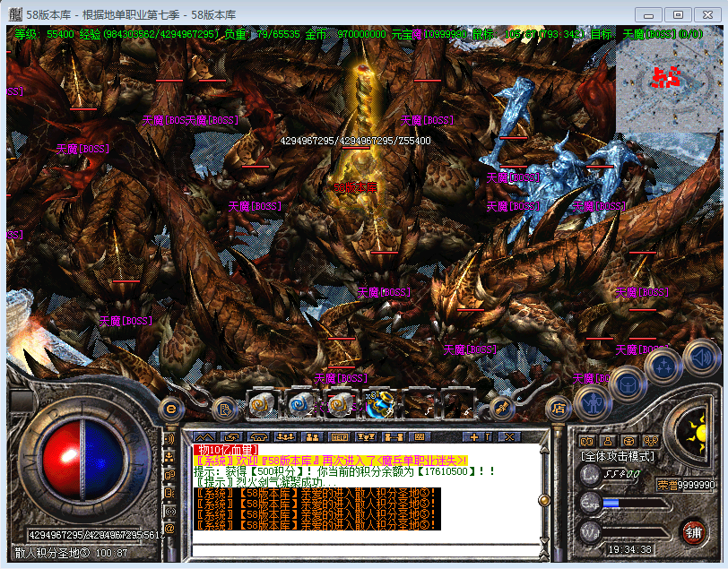The height and width of the screenshot is (569, 728).
Task: Click the helmet icon above the attack mode
Action: pos(628,441)
